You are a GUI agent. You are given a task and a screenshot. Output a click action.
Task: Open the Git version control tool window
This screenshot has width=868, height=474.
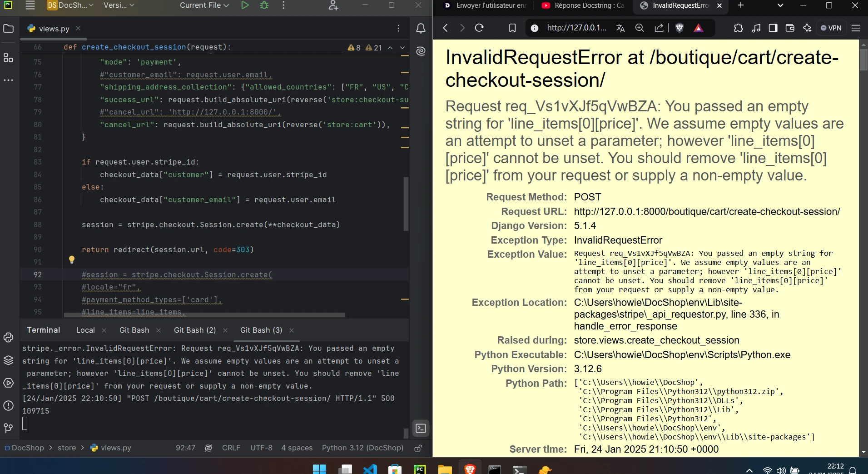coord(8,428)
